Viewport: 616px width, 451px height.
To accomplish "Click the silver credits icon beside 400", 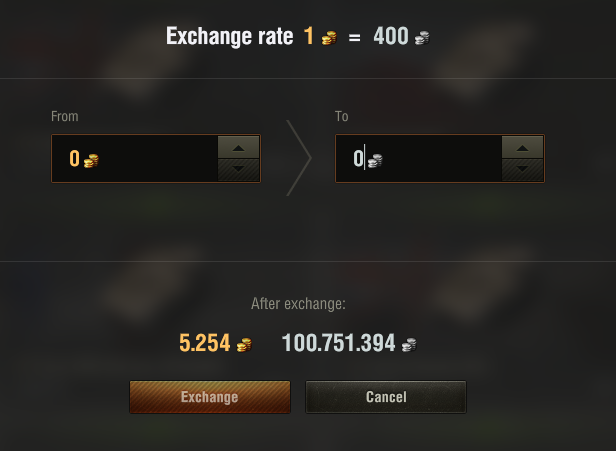I will 423,38.
